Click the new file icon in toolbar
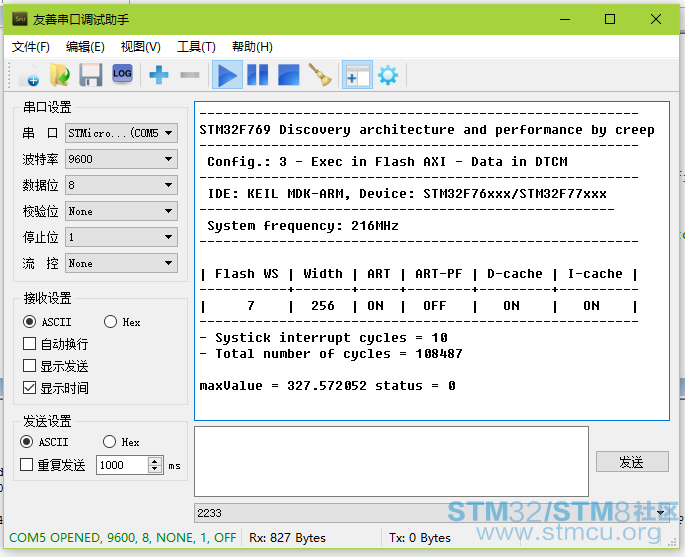The width and height of the screenshot is (685, 557). coord(29,75)
